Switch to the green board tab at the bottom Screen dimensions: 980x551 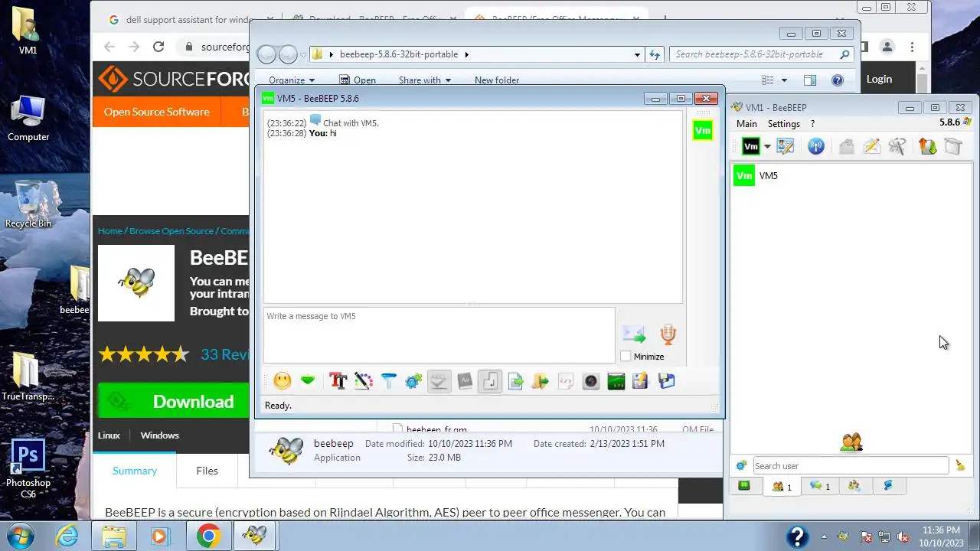point(744,486)
